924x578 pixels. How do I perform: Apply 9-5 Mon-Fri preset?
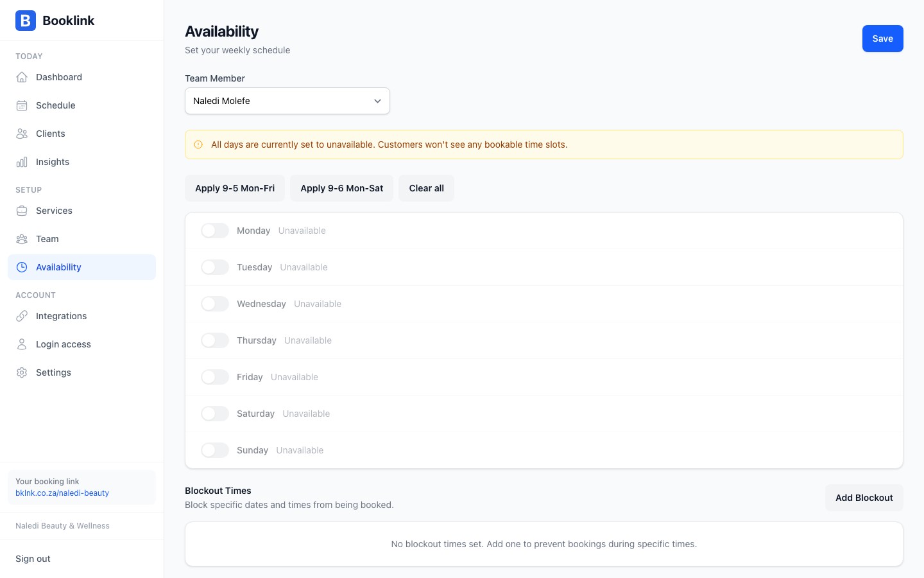point(235,188)
